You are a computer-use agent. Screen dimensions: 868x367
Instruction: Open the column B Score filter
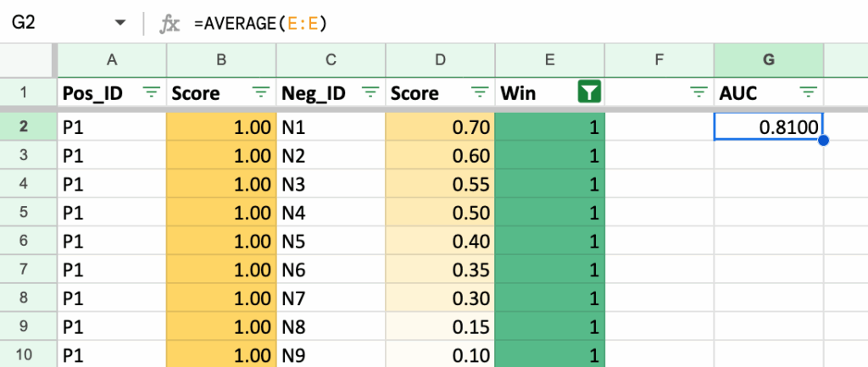(x=260, y=93)
